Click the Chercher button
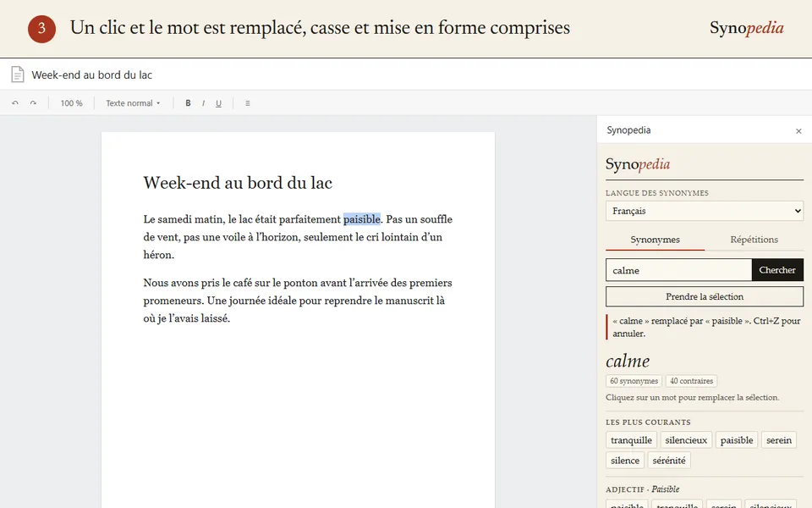Screen dimensions: 812x508 point(777,270)
